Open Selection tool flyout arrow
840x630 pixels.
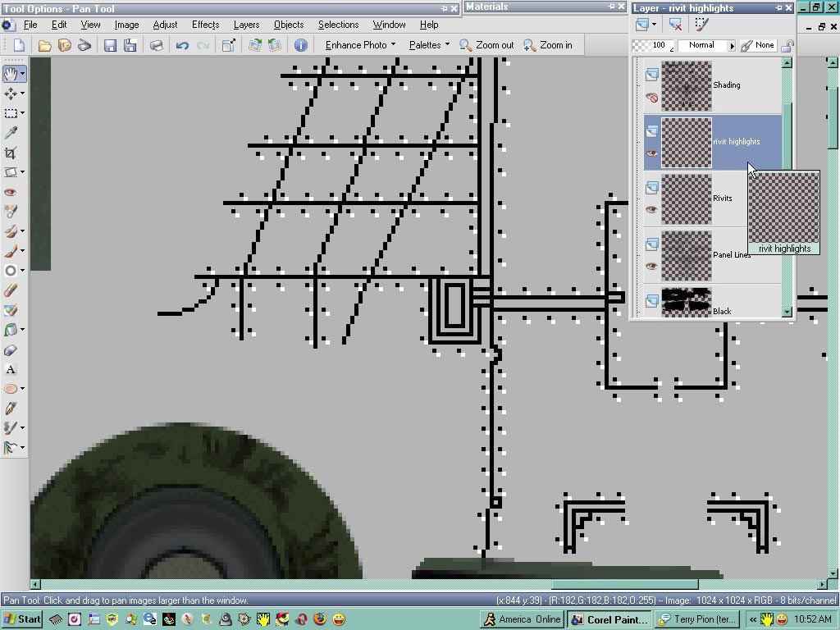tap(22, 113)
